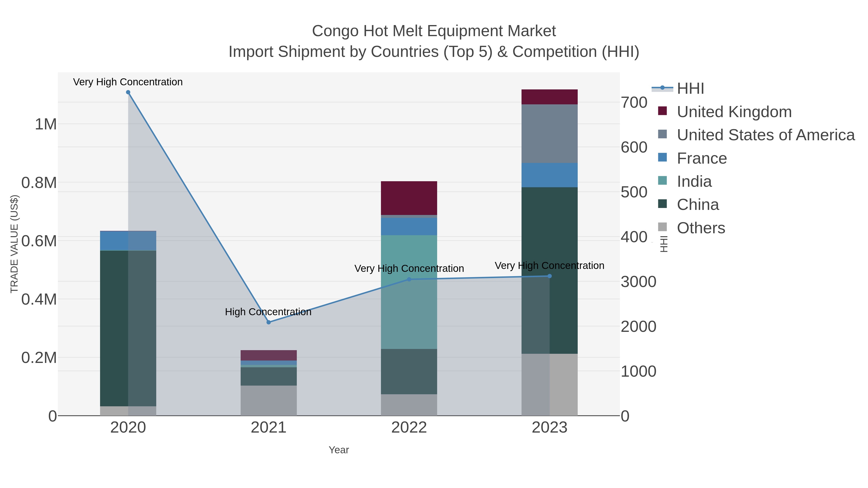The height and width of the screenshot is (488, 868).
Task: Click the Others gray legend swatch
Action: coord(662,227)
